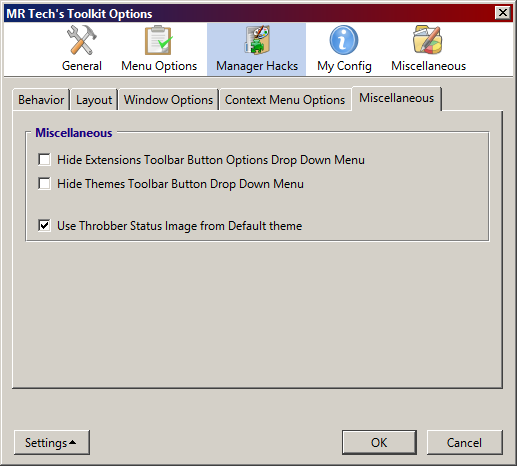Uncheck Use Throbber Status Image from Default theme
Viewport: 517px width, 466px height.
click(44, 226)
